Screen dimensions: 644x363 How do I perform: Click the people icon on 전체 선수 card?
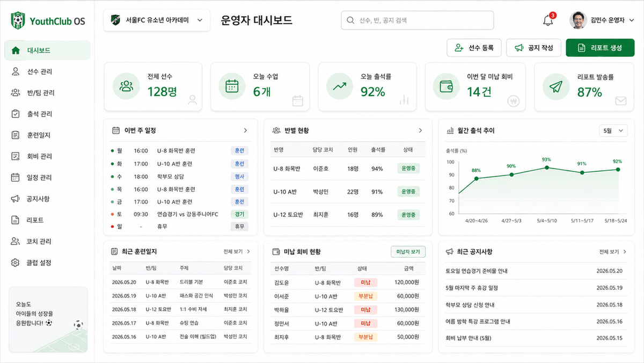pos(126,86)
